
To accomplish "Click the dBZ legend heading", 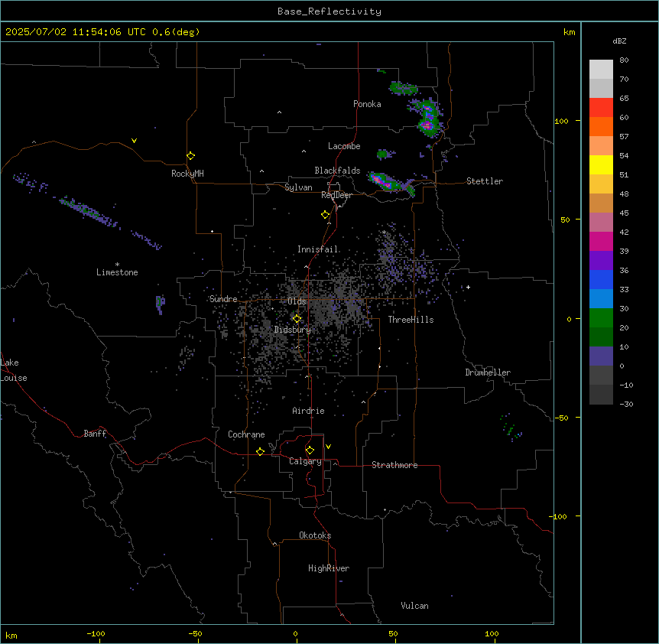I will click(619, 41).
